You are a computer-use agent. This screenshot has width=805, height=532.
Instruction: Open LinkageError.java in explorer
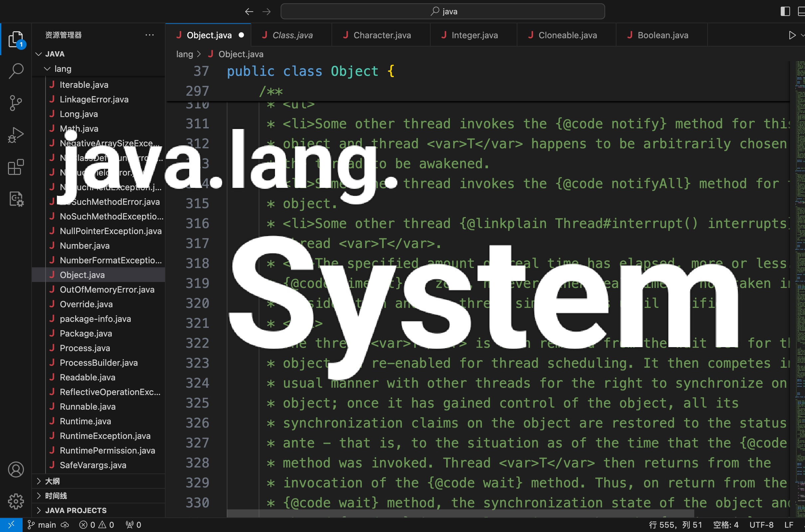(98, 99)
